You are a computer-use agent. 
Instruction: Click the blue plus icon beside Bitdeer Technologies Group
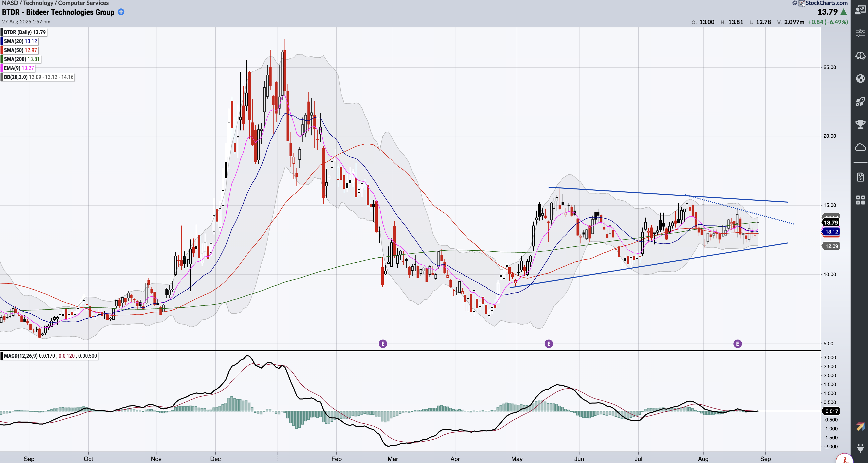[x=121, y=12]
